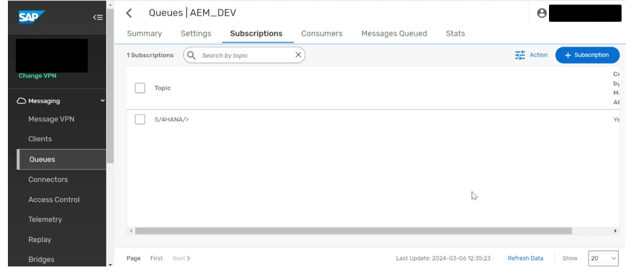Select the Subscriptions tab
Screen dimensions: 644x277
[x=256, y=34]
